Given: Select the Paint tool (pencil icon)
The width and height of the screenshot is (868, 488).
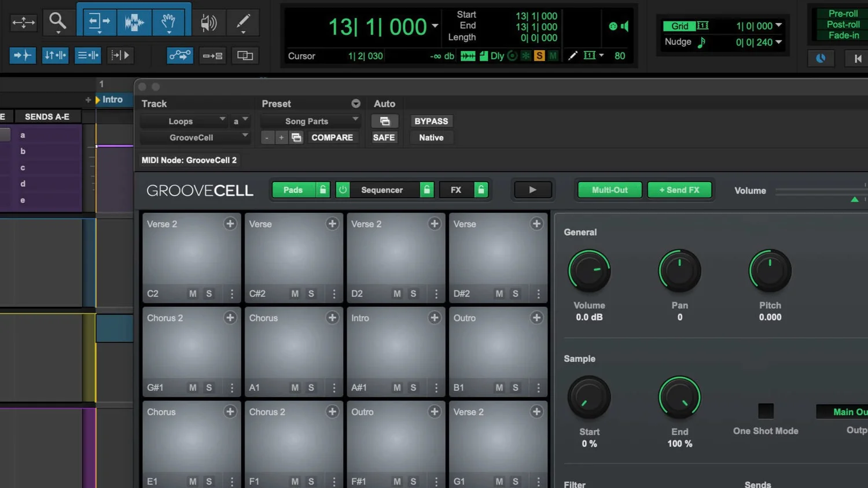Looking at the screenshot, I should pyautogui.click(x=242, y=23).
